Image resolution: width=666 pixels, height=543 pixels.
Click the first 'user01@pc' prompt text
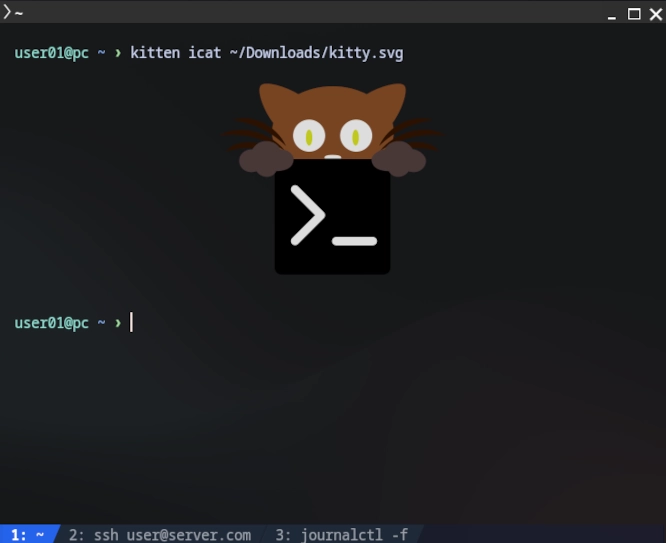click(x=51, y=53)
